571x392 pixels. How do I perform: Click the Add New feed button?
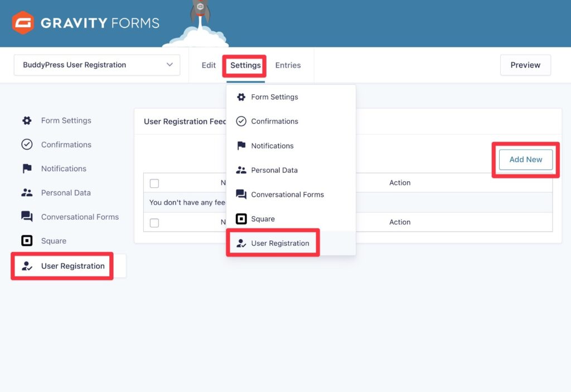click(525, 159)
